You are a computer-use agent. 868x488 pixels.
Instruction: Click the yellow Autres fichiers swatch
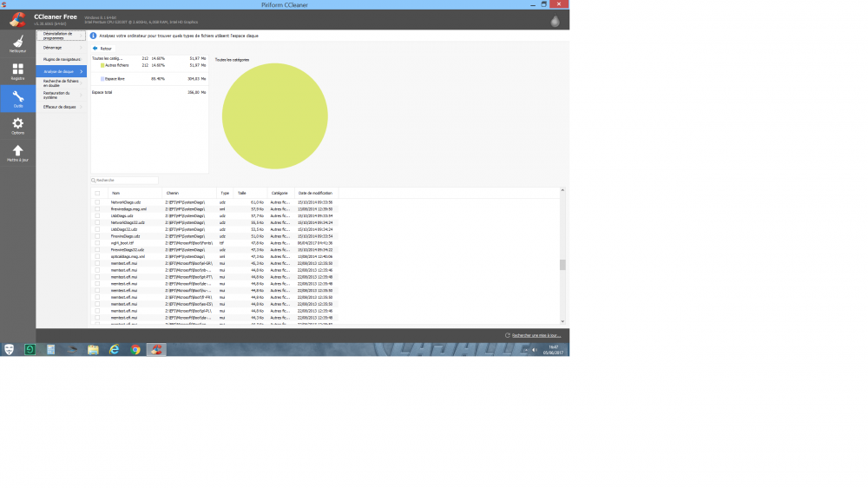click(102, 65)
